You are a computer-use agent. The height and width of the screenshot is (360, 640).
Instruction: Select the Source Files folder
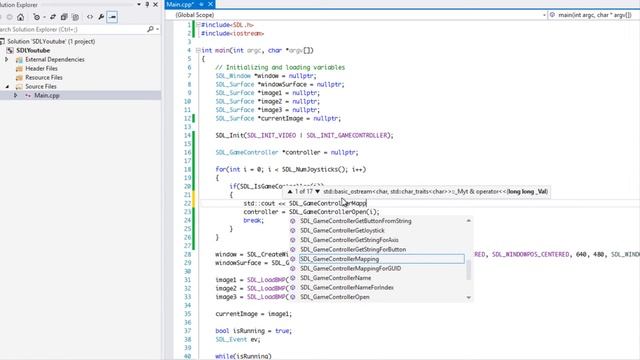(41, 87)
